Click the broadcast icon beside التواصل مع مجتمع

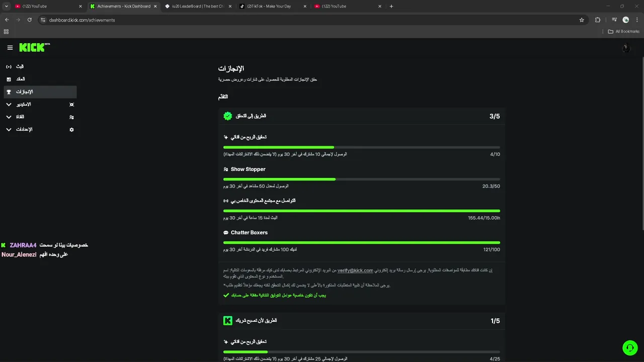click(226, 201)
